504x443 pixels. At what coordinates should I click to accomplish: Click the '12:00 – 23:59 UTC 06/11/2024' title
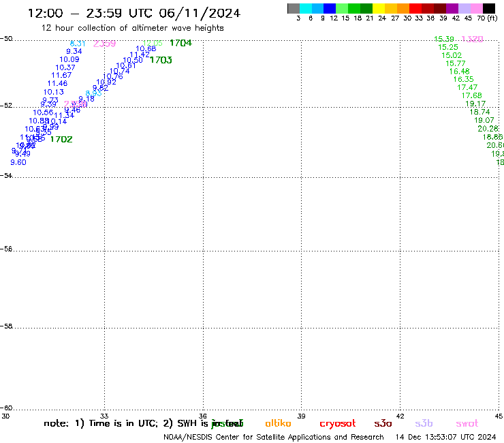coord(134,13)
